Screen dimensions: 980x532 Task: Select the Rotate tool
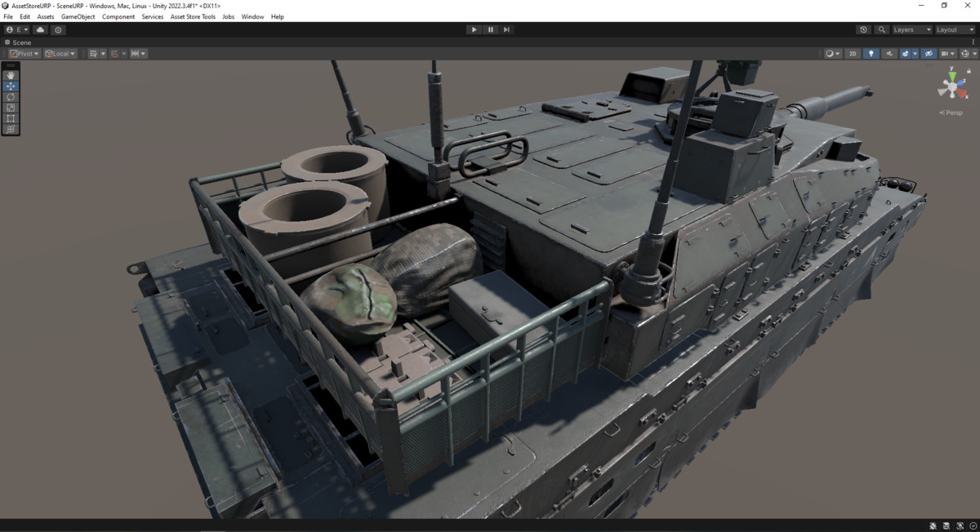(x=11, y=96)
